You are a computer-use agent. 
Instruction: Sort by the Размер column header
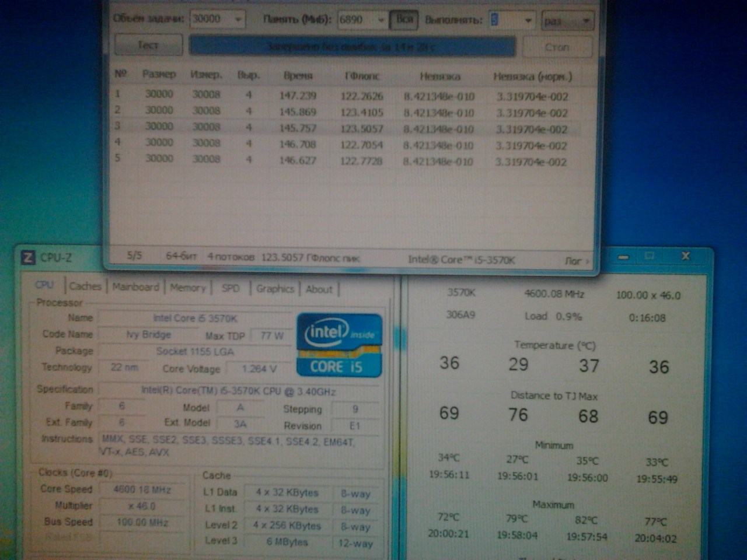pos(159,74)
